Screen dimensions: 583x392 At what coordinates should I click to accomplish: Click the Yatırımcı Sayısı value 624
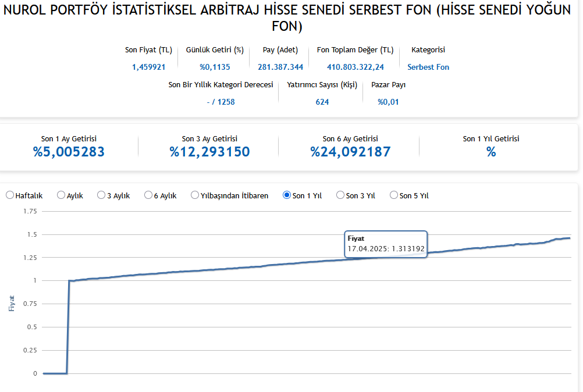click(x=322, y=102)
